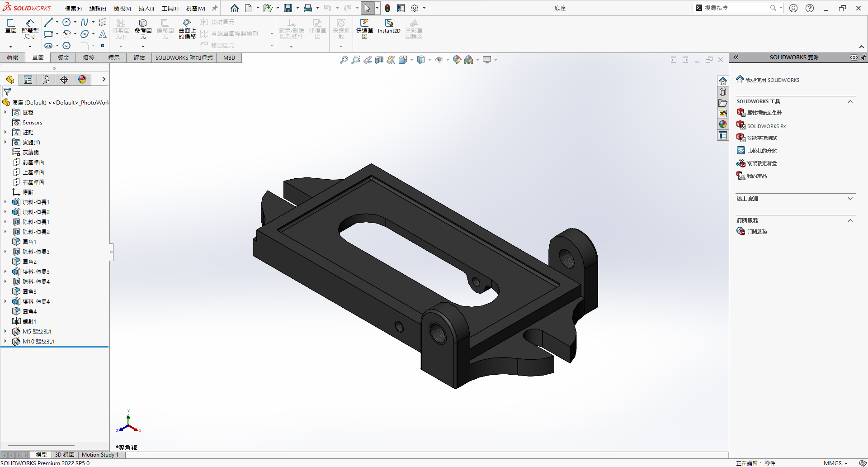Toggle the 快速草圖 rapid sketch mode
The image size is (868, 467).
point(364,29)
